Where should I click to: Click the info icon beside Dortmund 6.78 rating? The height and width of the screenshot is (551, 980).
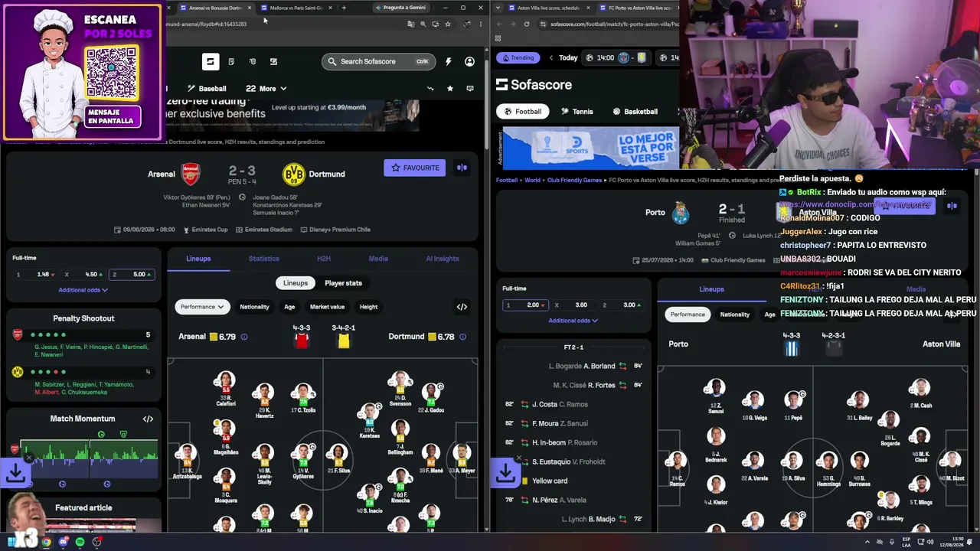tap(462, 337)
